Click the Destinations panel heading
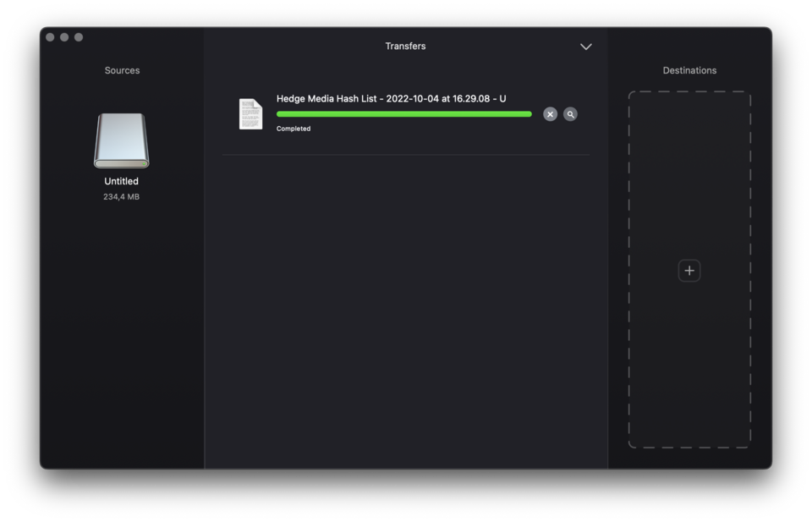The image size is (812, 522). [x=689, y=70]
